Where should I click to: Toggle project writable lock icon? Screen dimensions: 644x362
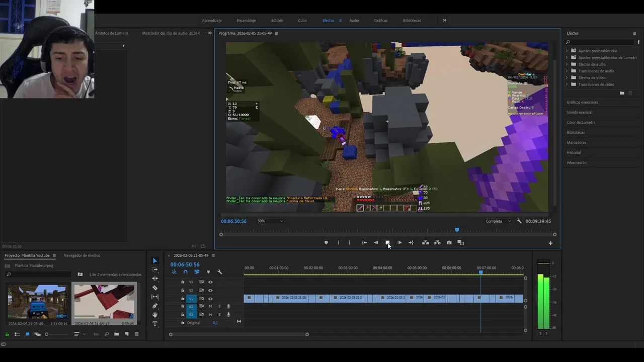[x=7, y=334]
